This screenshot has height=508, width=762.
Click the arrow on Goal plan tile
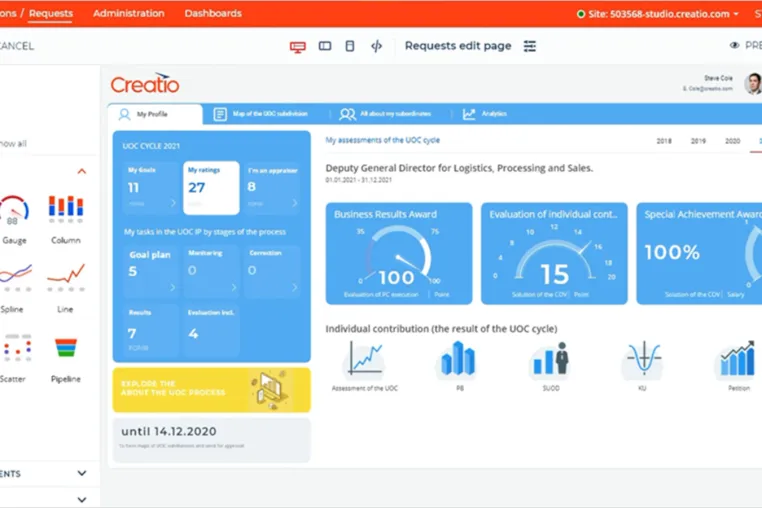coord(172,287)
